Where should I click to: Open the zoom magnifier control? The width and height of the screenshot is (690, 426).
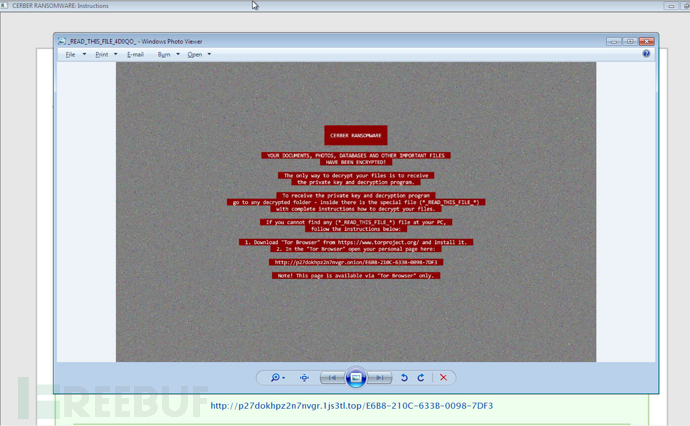click(277, 378)
